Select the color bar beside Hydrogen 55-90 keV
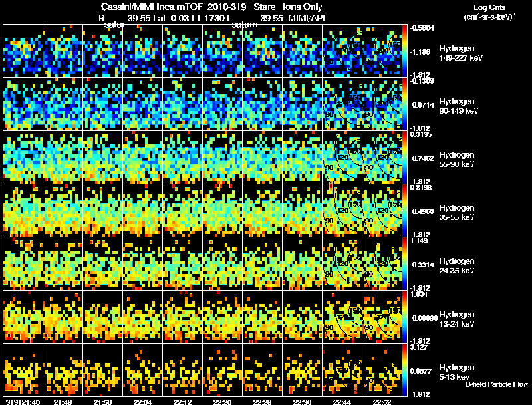The width and height of the screenshot is (532, 405). coord(404,157)
